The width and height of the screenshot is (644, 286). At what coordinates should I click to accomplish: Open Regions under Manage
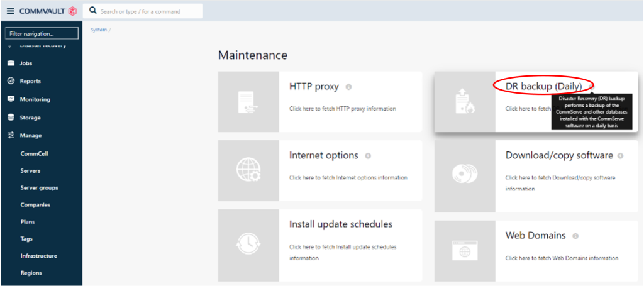point(31,273)
